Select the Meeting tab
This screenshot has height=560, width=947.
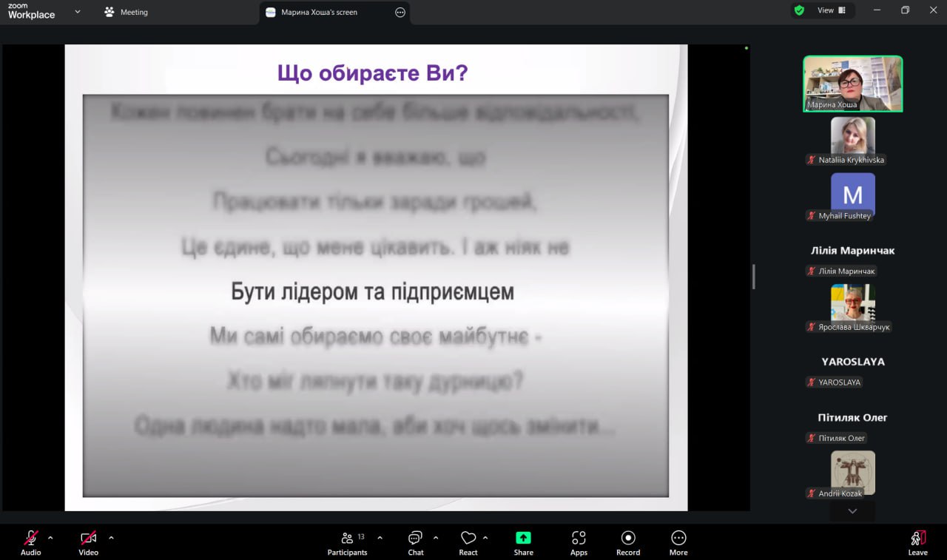pyautogui.click(x=127, y=12)
